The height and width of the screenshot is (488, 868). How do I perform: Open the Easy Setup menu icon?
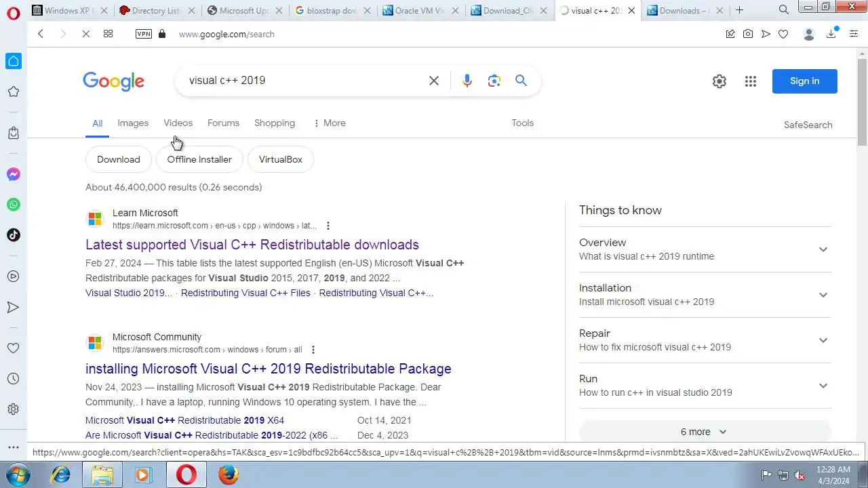(853, 34)
